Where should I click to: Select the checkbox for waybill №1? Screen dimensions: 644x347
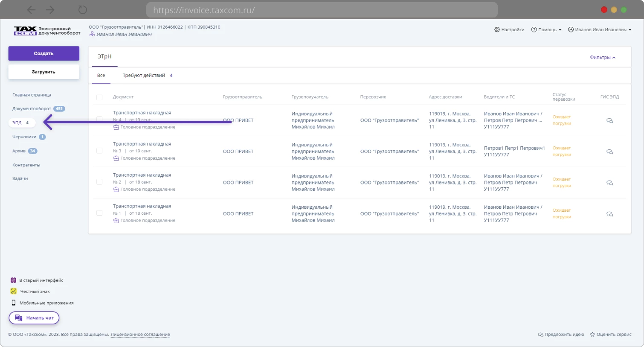click(x=99, y=213)
